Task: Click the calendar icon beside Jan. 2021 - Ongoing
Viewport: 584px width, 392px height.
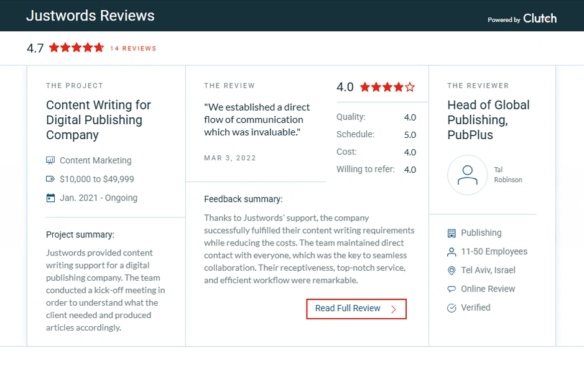Action: [x=50, y=198]
